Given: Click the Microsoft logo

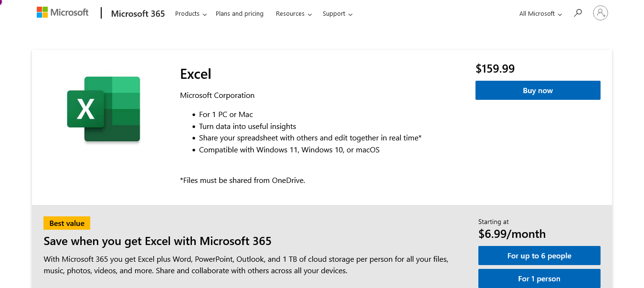Looking at the screenshot, I should point(63,13).
